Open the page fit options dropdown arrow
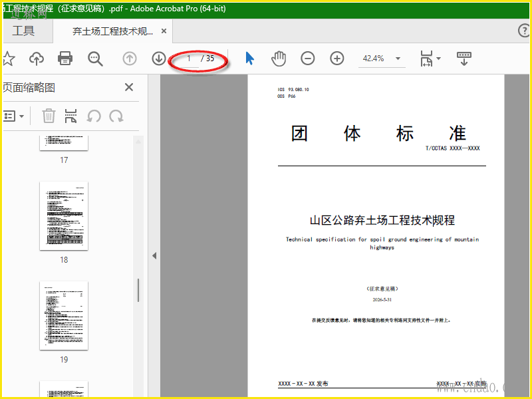The image size is (532, 399). point(438,59)
